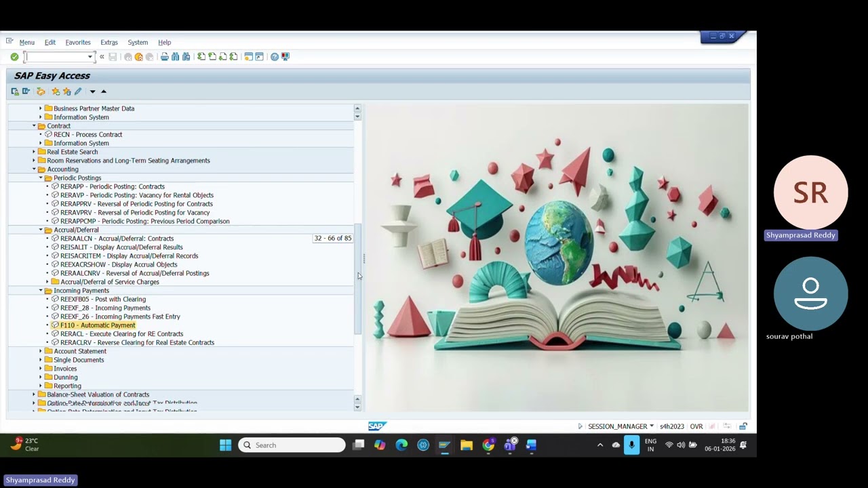Click the orange Exit toolbar icon
868x488 pixels.
(x=139, y=57)
